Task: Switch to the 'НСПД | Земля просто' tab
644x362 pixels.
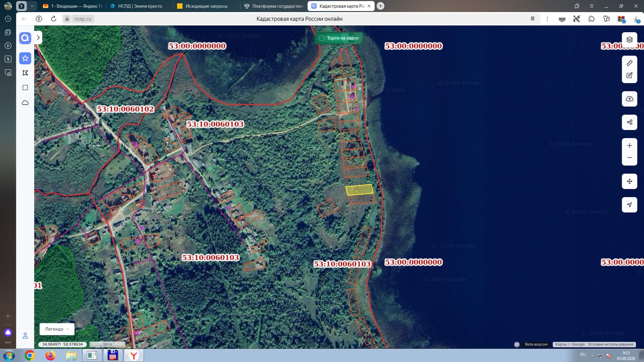Action: click(137, 6)
